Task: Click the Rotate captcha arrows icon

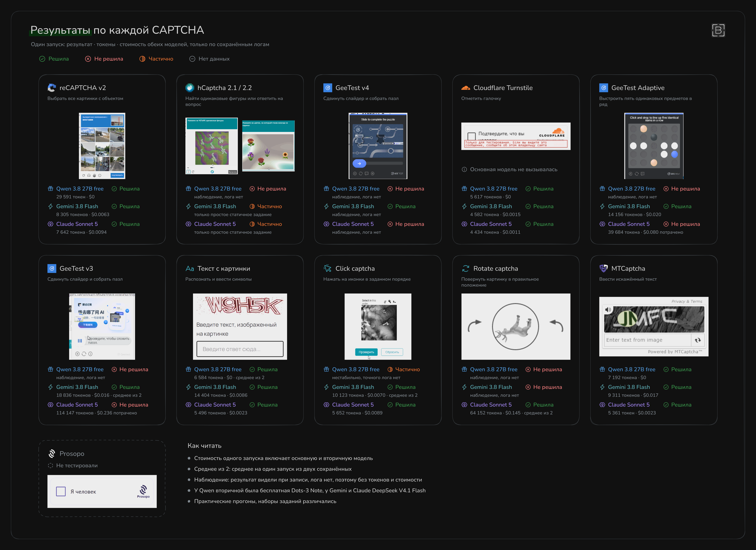Action: click(x=465, y=269)
